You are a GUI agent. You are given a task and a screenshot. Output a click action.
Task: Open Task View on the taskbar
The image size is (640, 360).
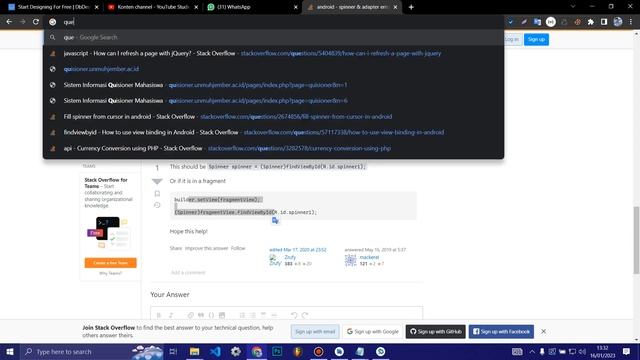coord(173,351)
